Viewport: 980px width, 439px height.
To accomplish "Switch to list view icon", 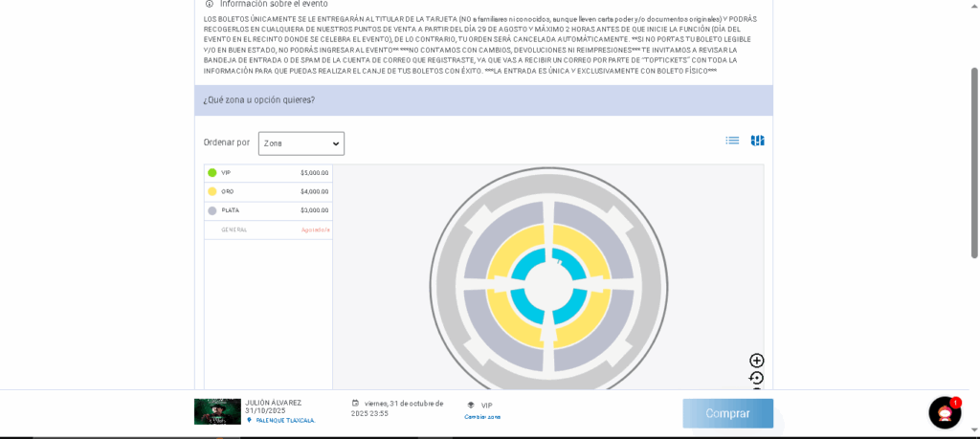I will [x=732, y=141].
